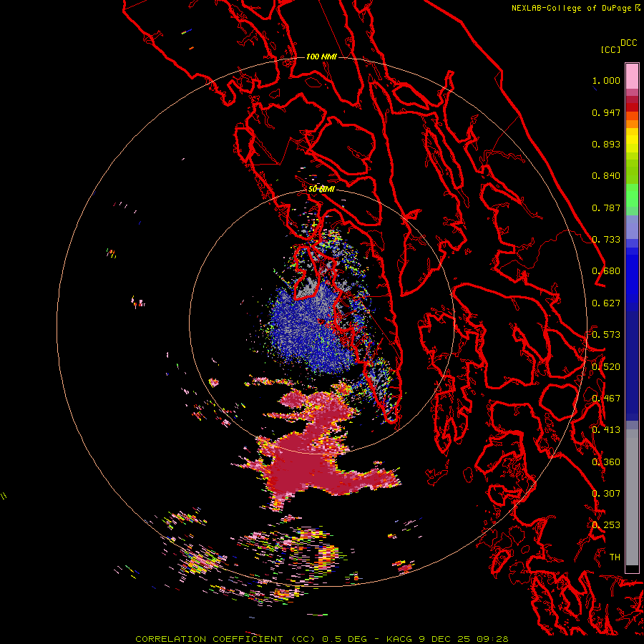
Task: Click the 100 NMI range ring label
Action: (321, 57)
